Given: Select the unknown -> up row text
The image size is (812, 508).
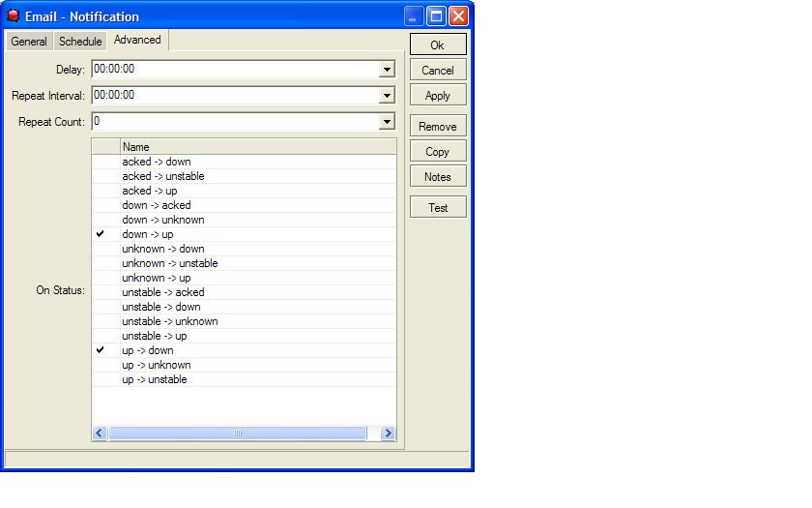Looking at the screenshot, I should (157, 278).
